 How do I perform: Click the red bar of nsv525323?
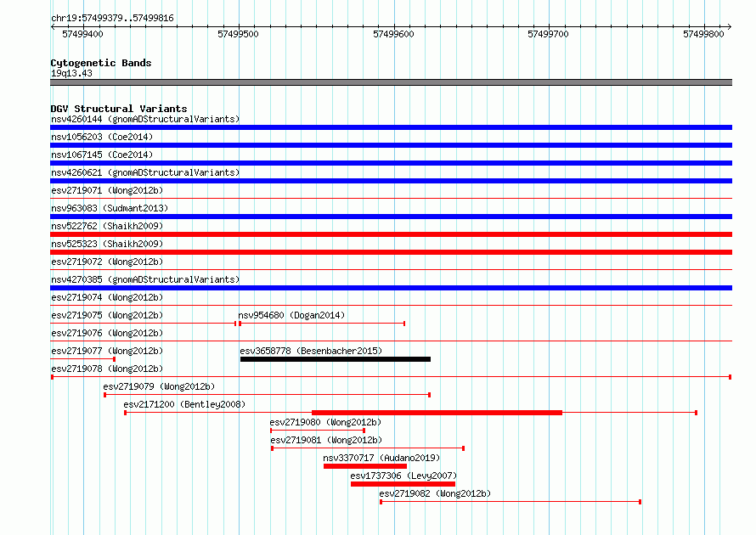[391, 252]
